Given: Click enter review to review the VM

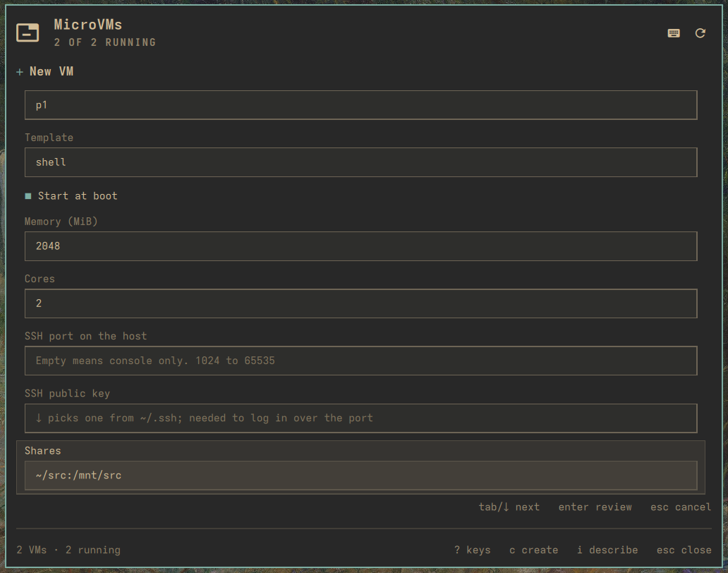Looking at the screenshot, I should 595,507.
